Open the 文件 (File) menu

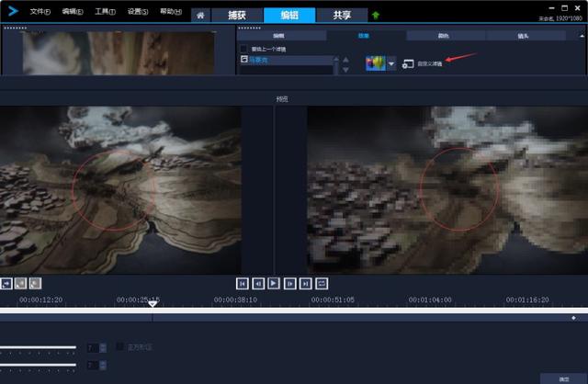point(40,12)
